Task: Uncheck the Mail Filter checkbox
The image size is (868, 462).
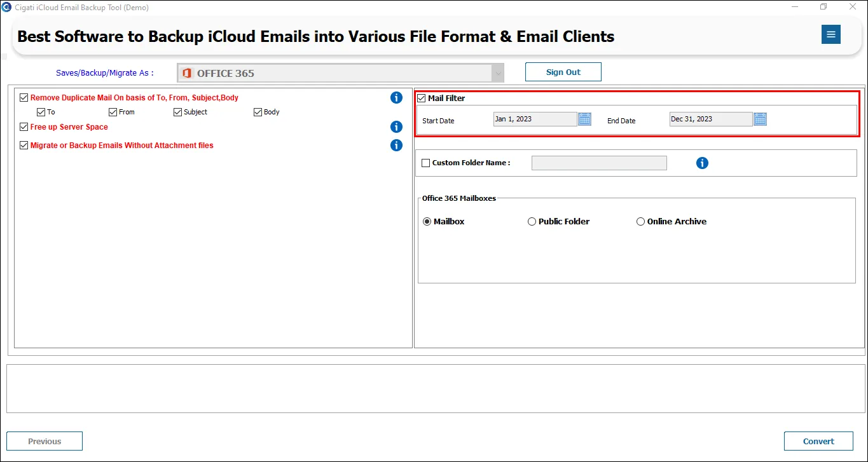Action: [x=421, y=99]
